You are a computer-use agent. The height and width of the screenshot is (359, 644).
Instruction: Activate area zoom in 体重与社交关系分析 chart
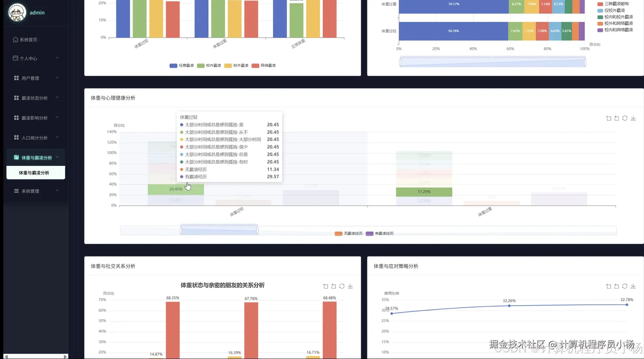pos(325,286)
